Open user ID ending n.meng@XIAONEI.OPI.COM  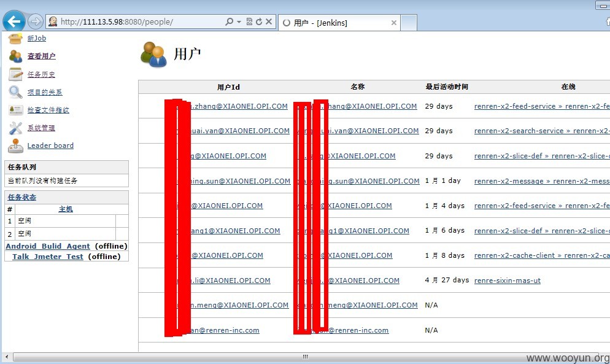[x=239, y=305]
